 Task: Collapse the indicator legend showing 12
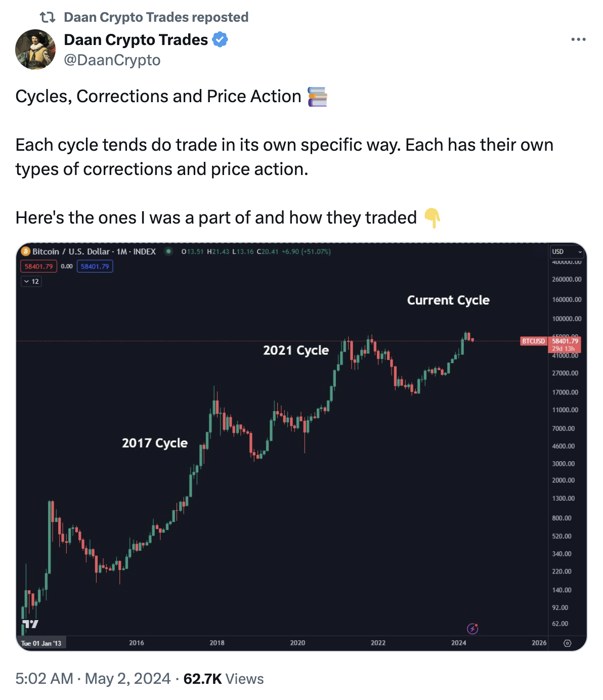(x=31, y=281)
